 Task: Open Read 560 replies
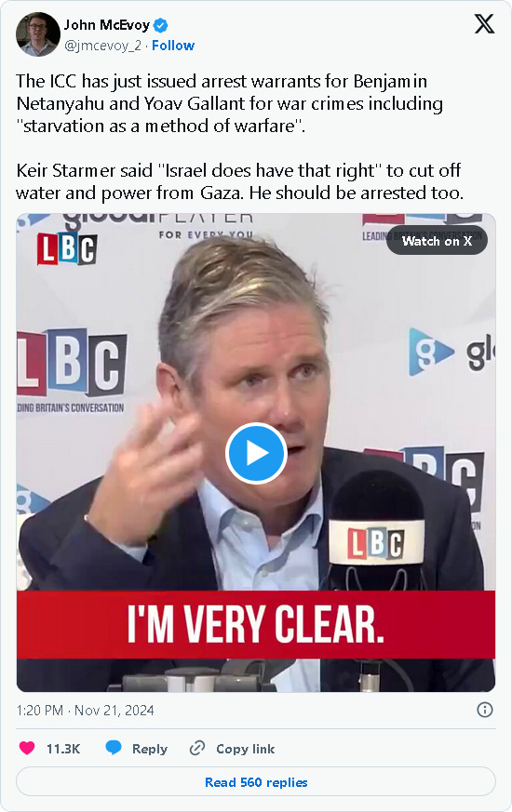tap(256, 782)
